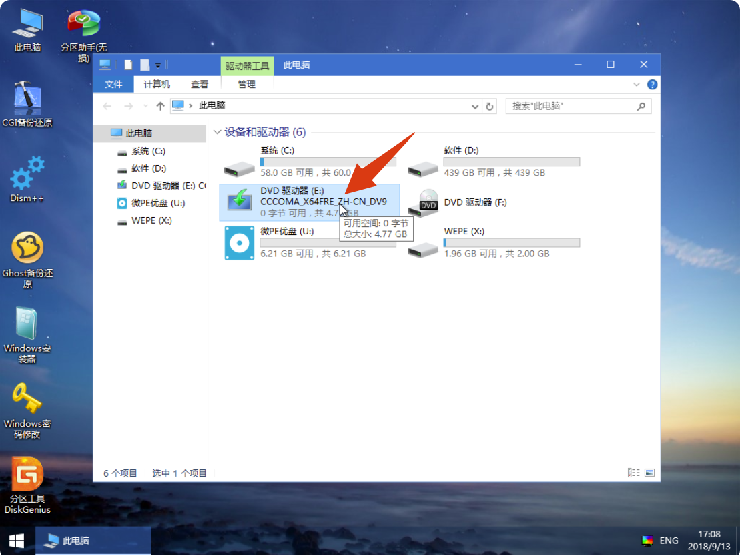Open the Computer ribbon tab

pos(157,84)
